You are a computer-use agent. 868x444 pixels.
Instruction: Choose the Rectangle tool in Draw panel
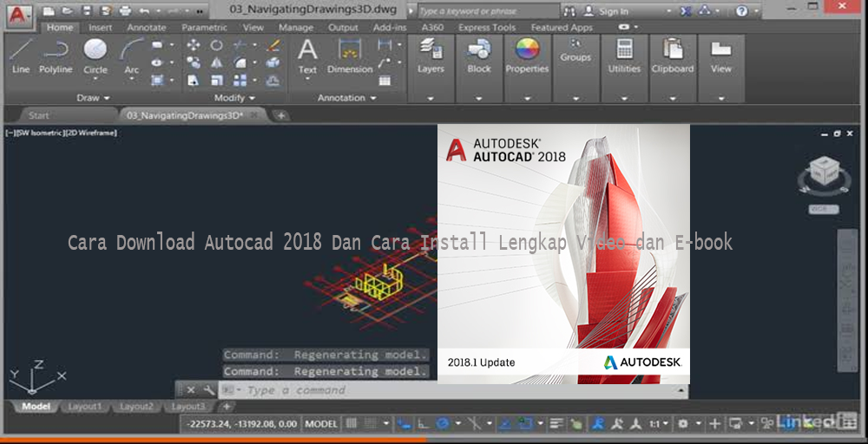coord(157,45)
